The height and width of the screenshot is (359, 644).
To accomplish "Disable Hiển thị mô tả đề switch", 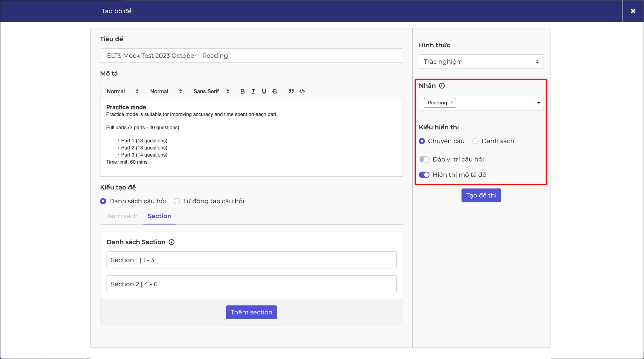I will pos(424,175).
